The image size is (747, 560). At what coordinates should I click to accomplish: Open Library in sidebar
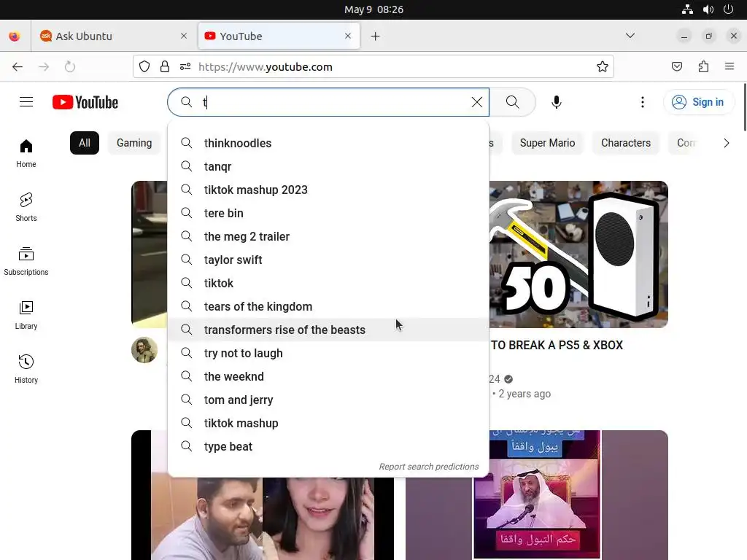pyautogui.click(x=26, y=315)
